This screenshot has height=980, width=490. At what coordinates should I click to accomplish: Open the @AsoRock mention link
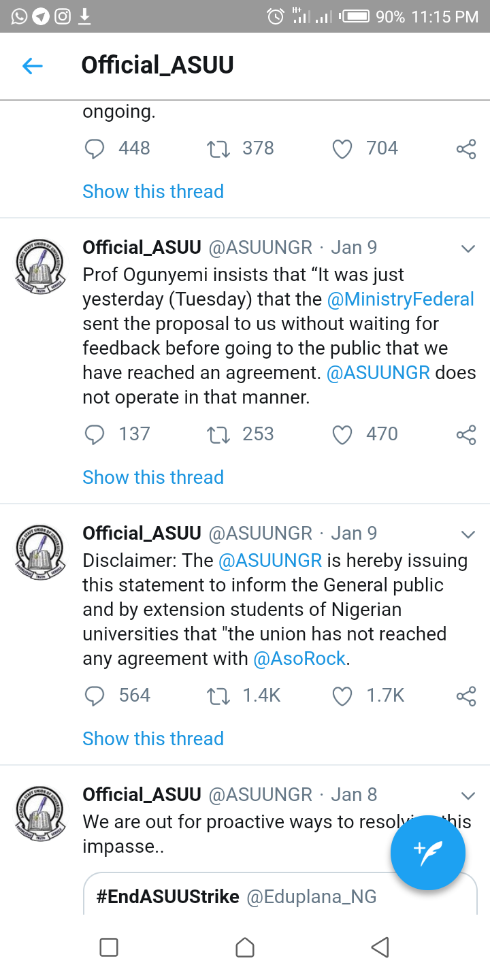(299, 659)
